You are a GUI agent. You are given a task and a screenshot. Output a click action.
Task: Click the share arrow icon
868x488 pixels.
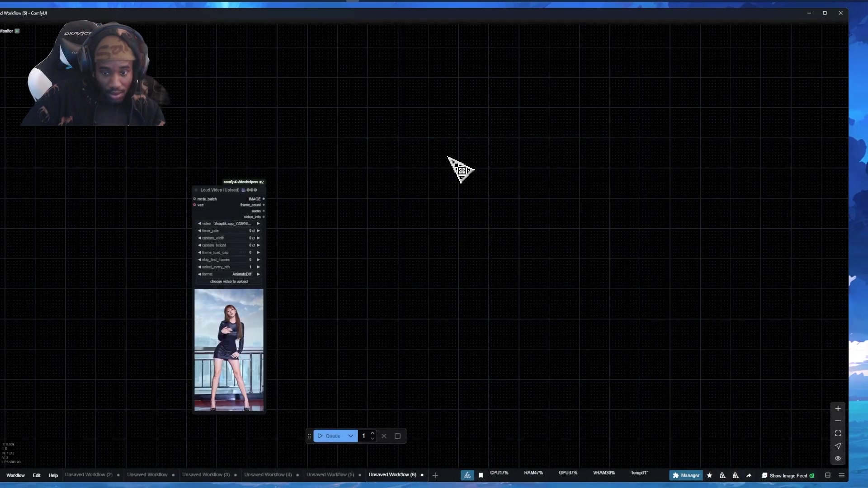(x=749, y=475)
